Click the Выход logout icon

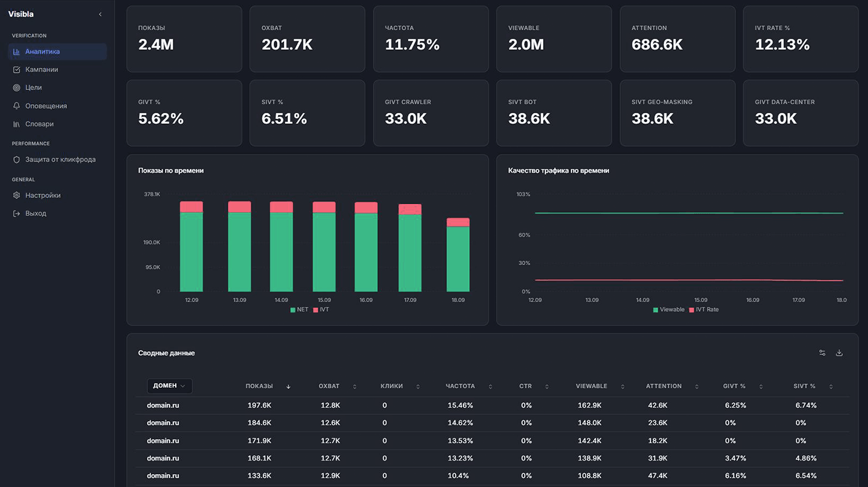(17, 213)
